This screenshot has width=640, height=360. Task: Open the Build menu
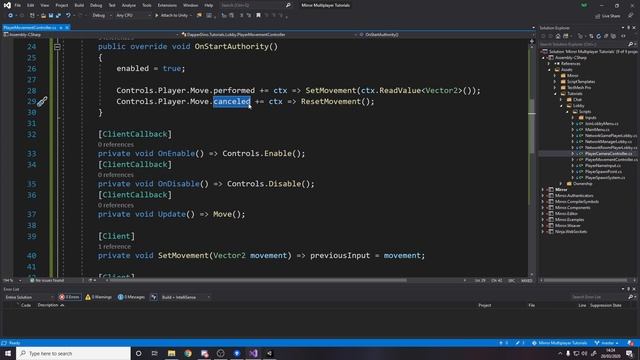pyautogui.click(x=79, y=5)
